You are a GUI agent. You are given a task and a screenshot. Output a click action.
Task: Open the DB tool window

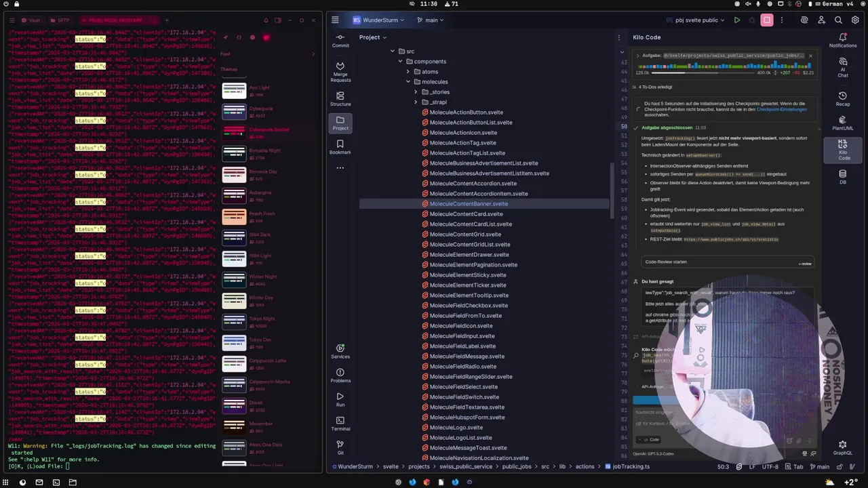pyautogui.click(x=843, y=177)
